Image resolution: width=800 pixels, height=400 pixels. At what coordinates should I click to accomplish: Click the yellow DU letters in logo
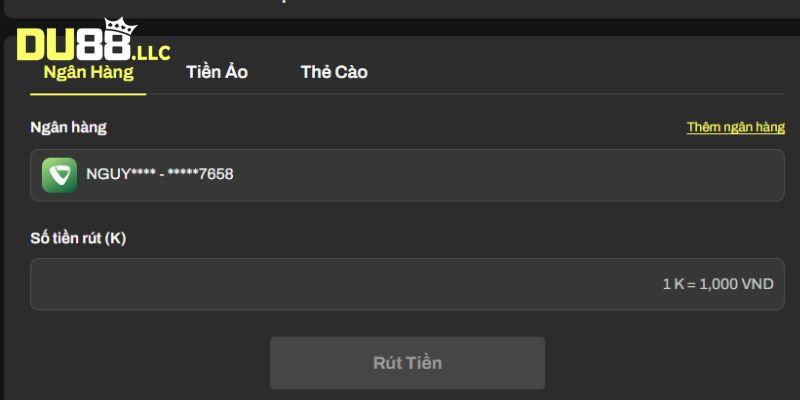pos(48,45)
